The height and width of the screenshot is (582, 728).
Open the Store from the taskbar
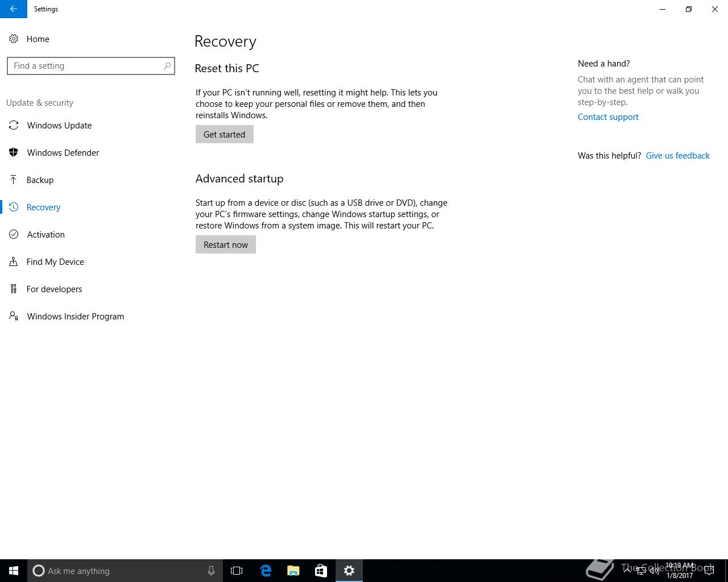[x=321, y=571]
